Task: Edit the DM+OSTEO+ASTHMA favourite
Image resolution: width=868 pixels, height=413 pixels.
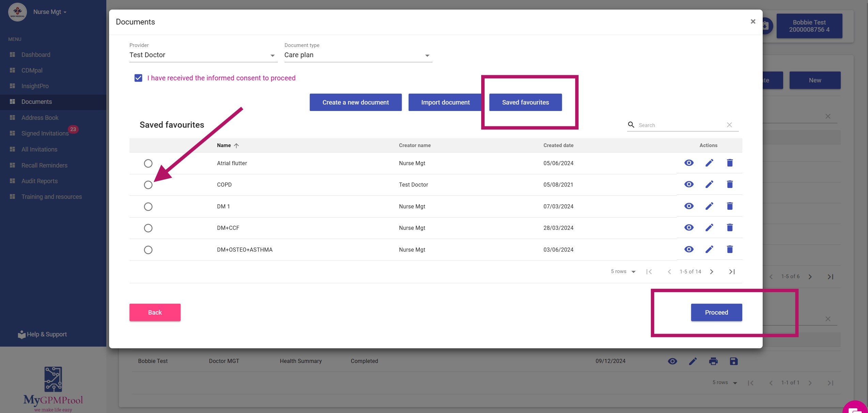Action: 709,249
